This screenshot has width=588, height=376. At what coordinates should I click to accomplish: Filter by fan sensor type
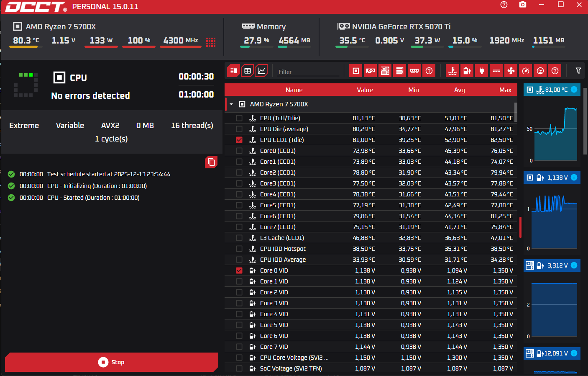[511, 71]
